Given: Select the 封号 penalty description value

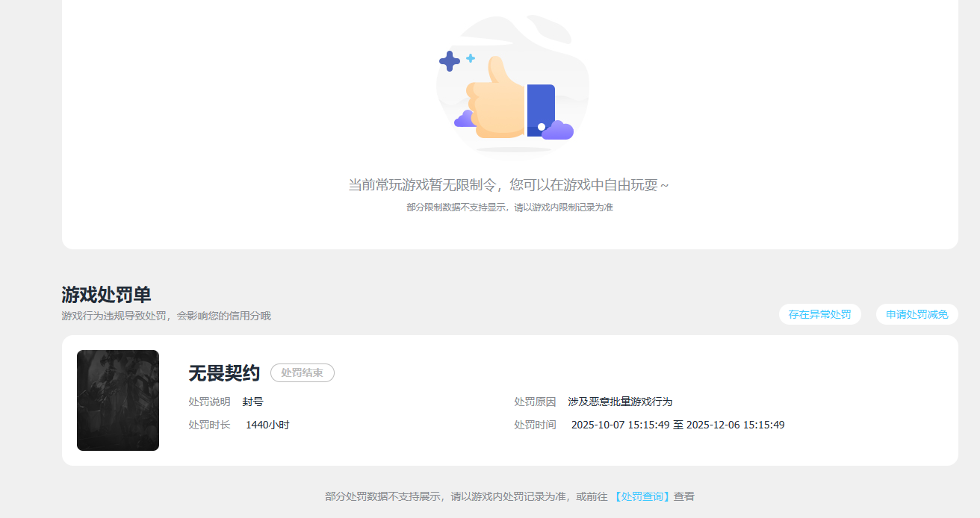Looking at the screenshot, I should pos(252,402).
